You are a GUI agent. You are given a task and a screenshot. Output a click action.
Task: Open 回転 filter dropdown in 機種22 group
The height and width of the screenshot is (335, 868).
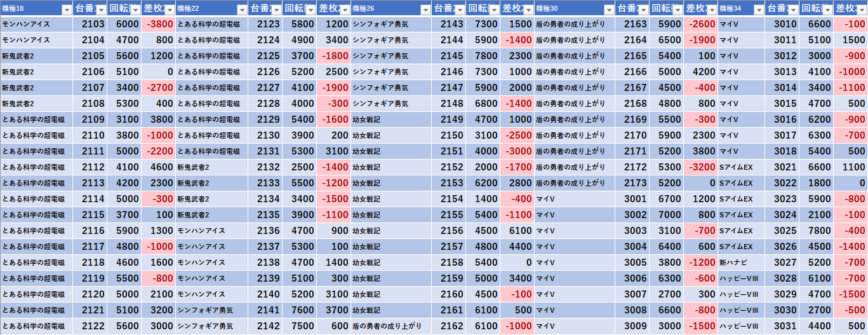(310, 10)
